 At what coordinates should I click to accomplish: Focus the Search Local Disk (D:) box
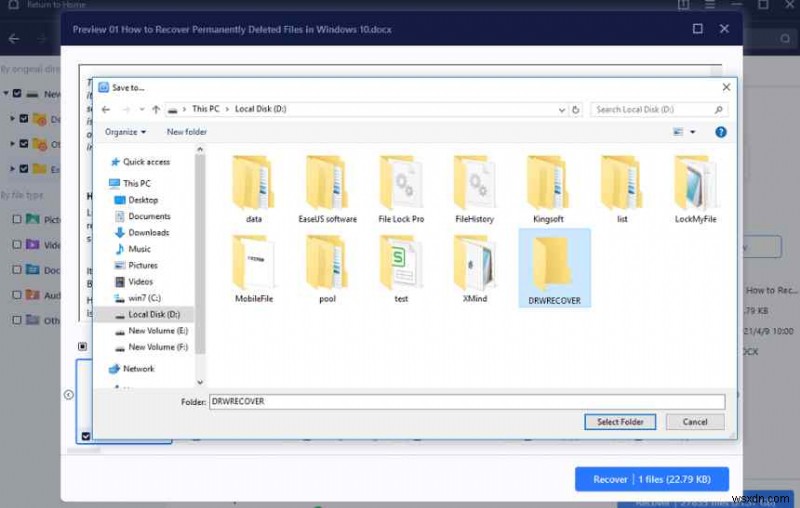[x=658, y=110]
